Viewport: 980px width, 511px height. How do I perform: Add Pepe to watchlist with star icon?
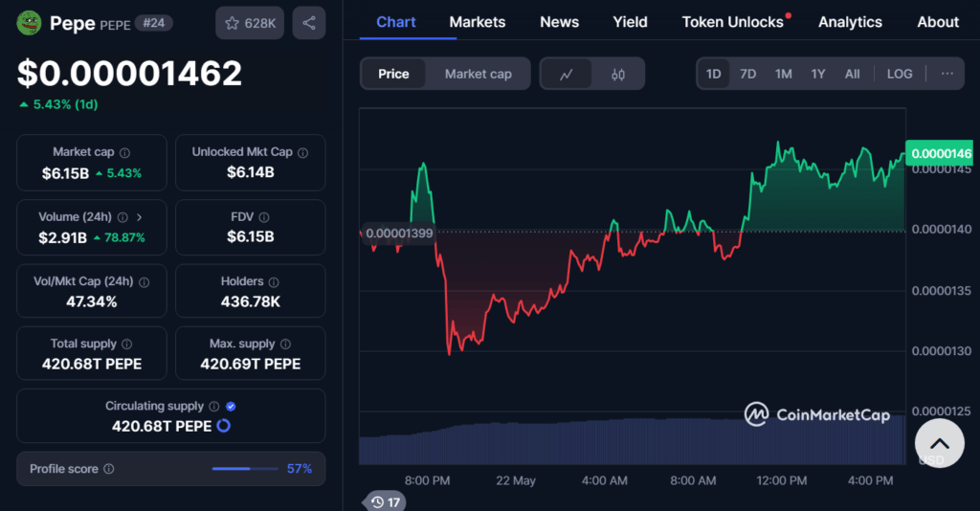(x=250, y=23)
